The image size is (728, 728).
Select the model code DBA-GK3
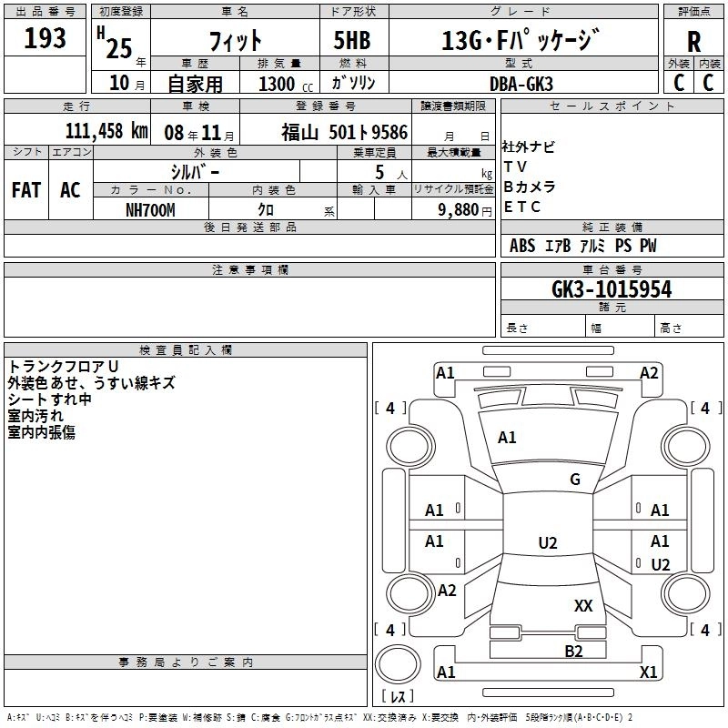(x=521, y=84)
